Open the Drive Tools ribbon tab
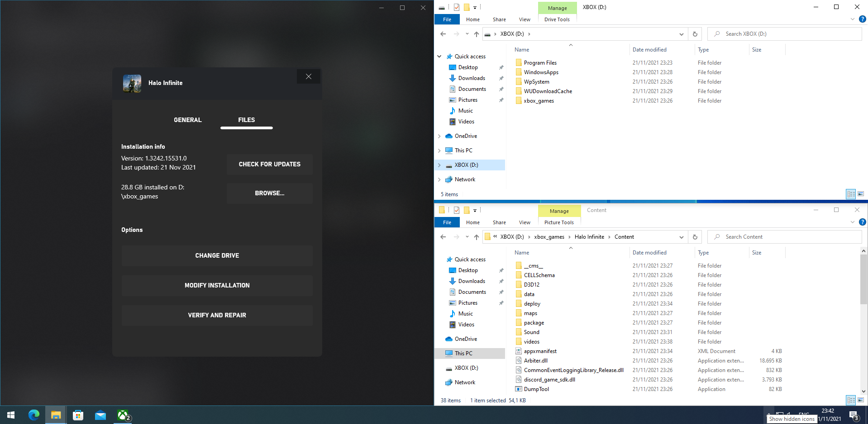The image size is (868, 424). pos(557,19)
